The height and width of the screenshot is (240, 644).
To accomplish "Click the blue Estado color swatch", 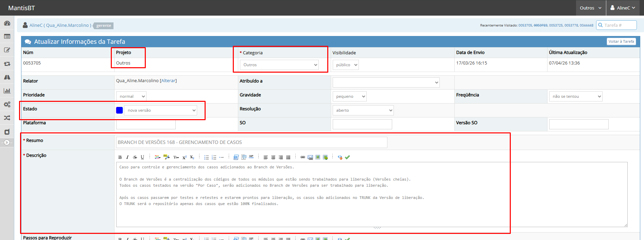I will [x=119, y=110].
